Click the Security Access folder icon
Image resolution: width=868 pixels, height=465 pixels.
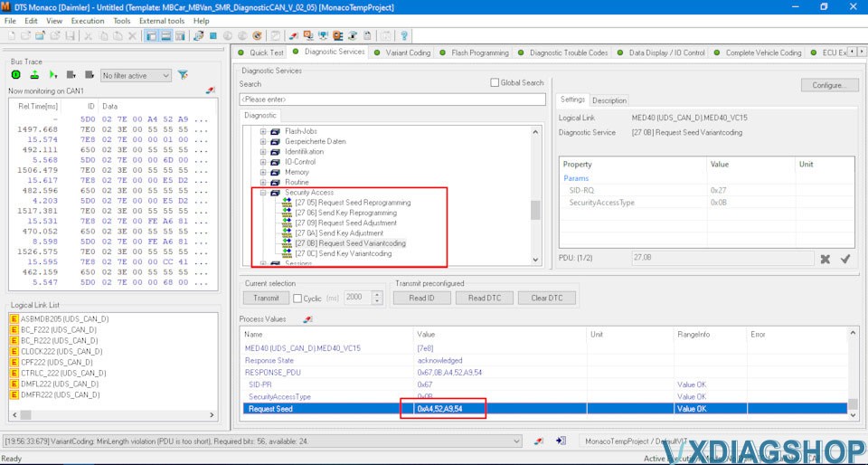pos(275,193)
